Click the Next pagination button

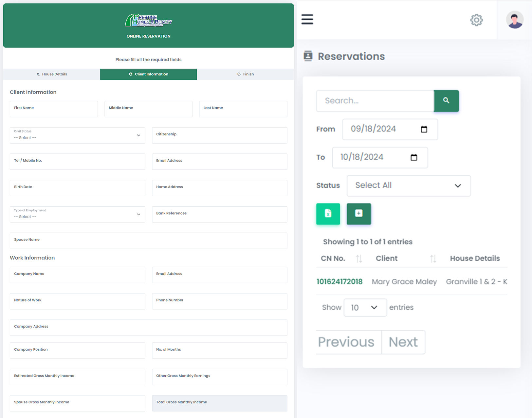click(403, 342)
